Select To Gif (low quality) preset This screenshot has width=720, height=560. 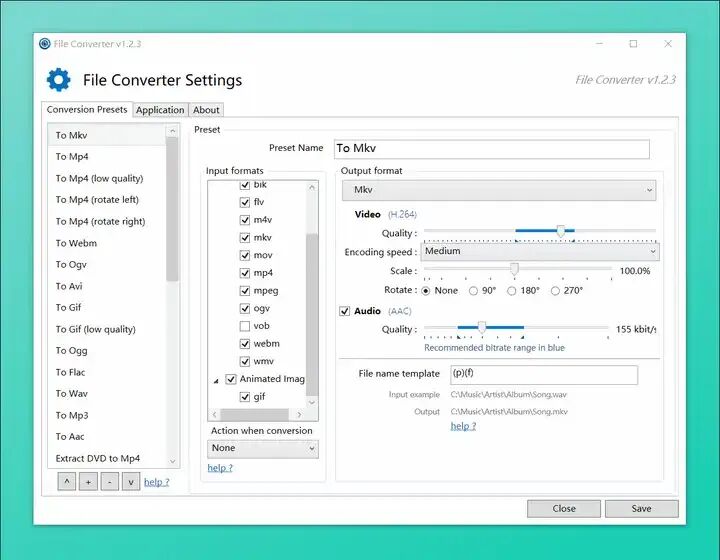[107, 330]
